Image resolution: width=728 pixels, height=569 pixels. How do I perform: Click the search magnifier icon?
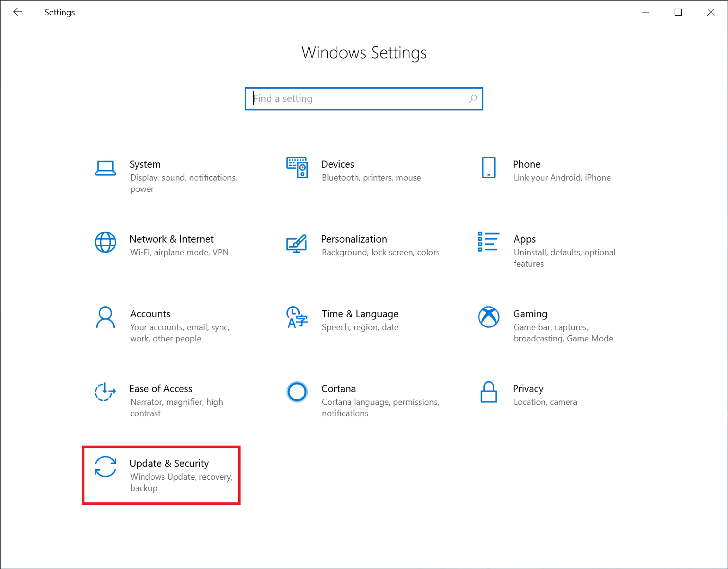pyautogui.click(x=473, y=99)
